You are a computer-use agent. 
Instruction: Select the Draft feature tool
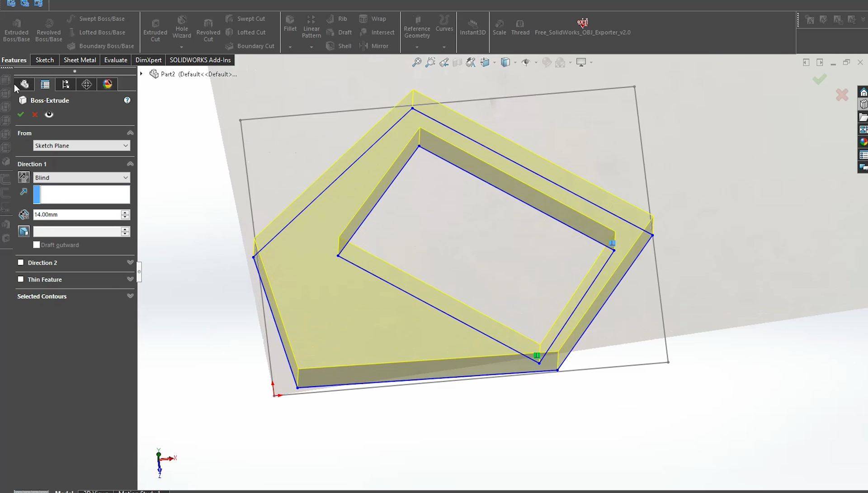[x=339, y=32]
